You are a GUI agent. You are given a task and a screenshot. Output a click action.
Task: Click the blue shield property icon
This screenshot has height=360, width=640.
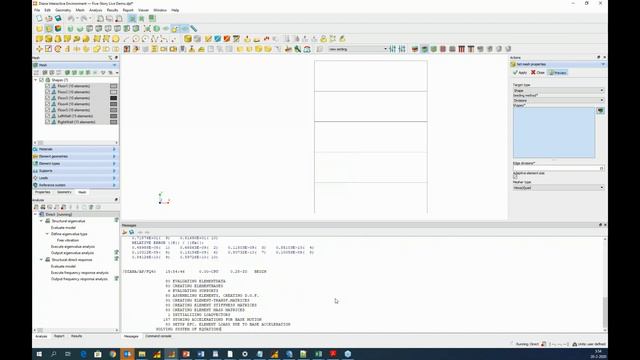pos(218,39)
